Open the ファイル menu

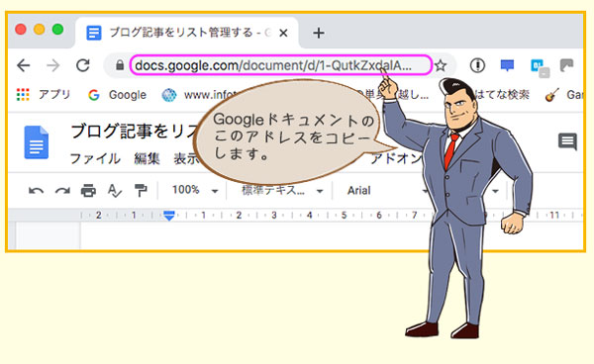95,158
